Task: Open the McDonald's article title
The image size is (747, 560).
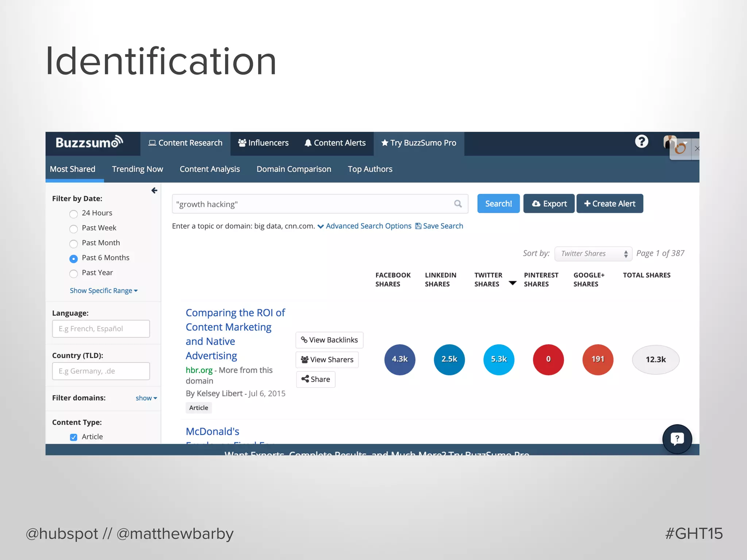Action: click(213, 431)
